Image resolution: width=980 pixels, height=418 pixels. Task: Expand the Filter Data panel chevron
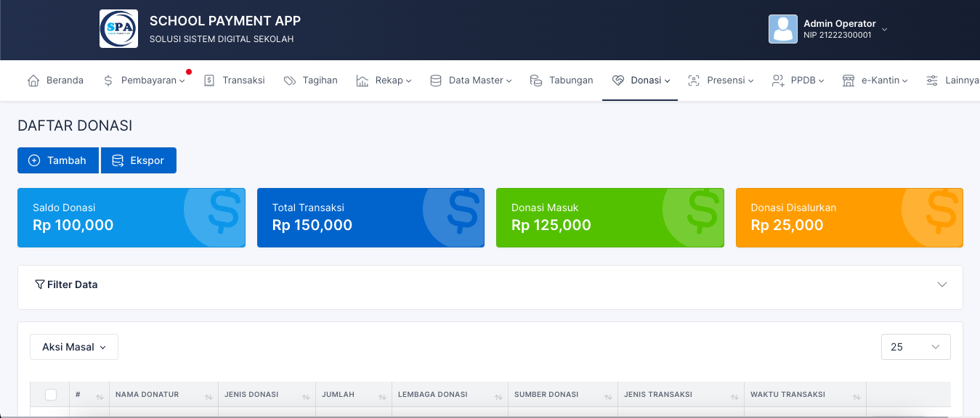pyautogui.click(x=942, y=284)
